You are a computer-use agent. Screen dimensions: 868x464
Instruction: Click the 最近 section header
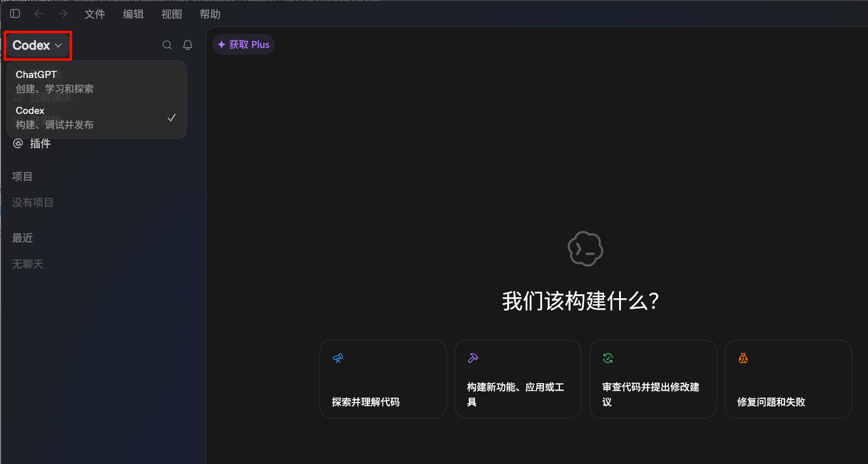[x=22, y=238]
